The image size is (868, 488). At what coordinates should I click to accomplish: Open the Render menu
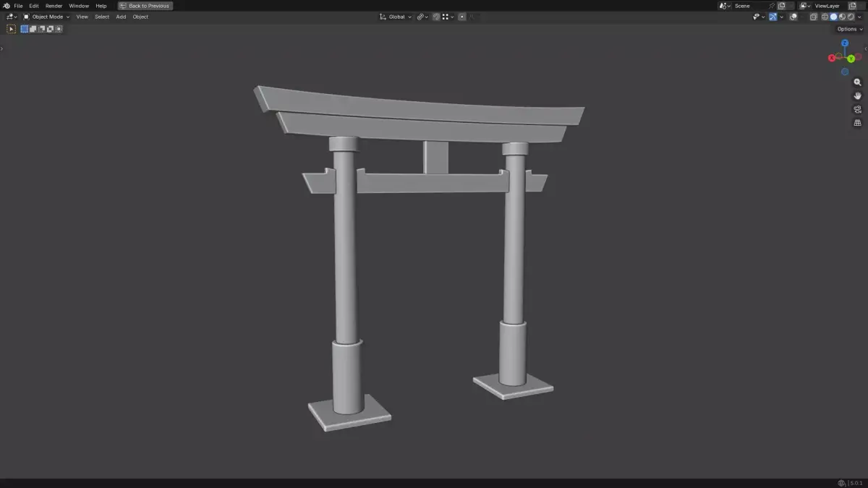pos(53,5)
